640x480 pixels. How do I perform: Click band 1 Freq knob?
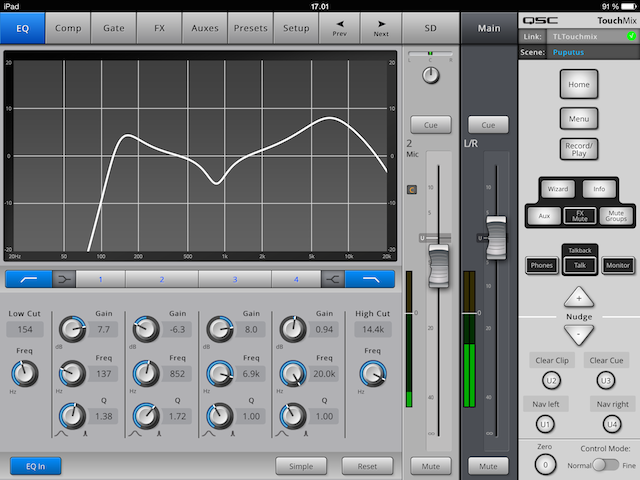[72, 373]
